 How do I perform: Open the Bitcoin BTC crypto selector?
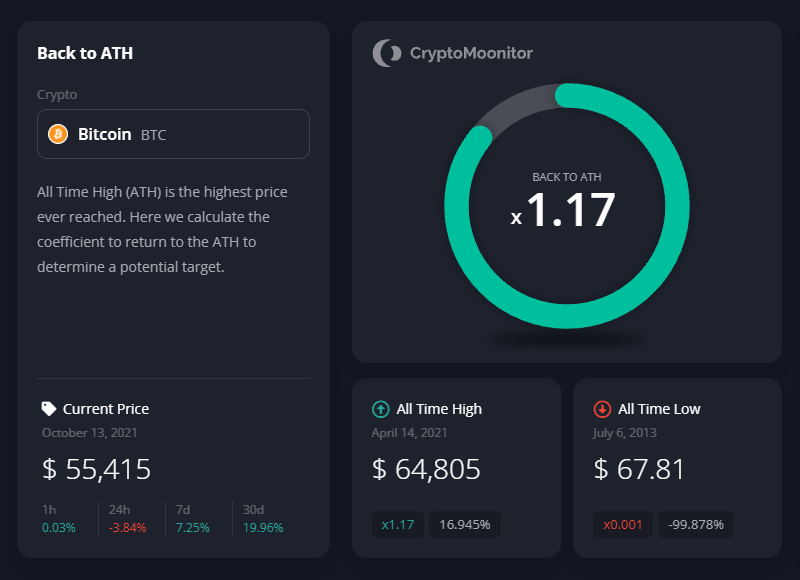pyautogui.click(x=173, y=134)
